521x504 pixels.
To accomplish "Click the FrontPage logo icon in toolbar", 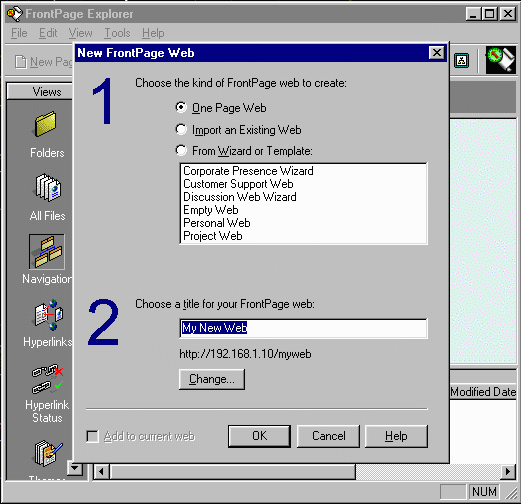I will (x=501, y=60).
